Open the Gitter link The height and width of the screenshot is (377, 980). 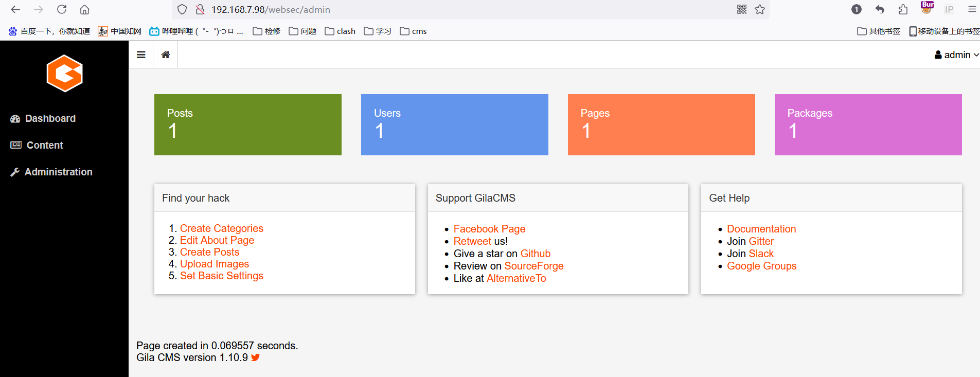coord(761,241)
